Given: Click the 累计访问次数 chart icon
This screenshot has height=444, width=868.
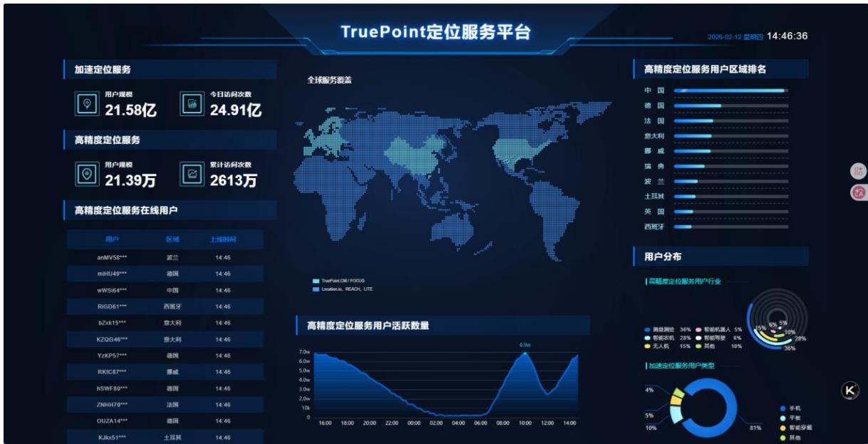Looking at the screenshot, I should [x=190, y=174].
